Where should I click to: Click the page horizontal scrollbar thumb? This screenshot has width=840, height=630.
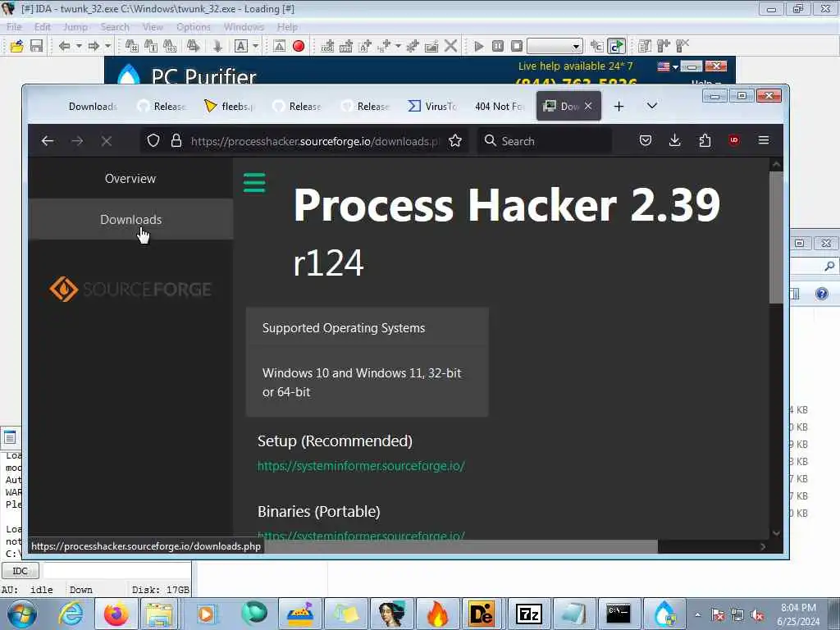(x=459, y=547)
